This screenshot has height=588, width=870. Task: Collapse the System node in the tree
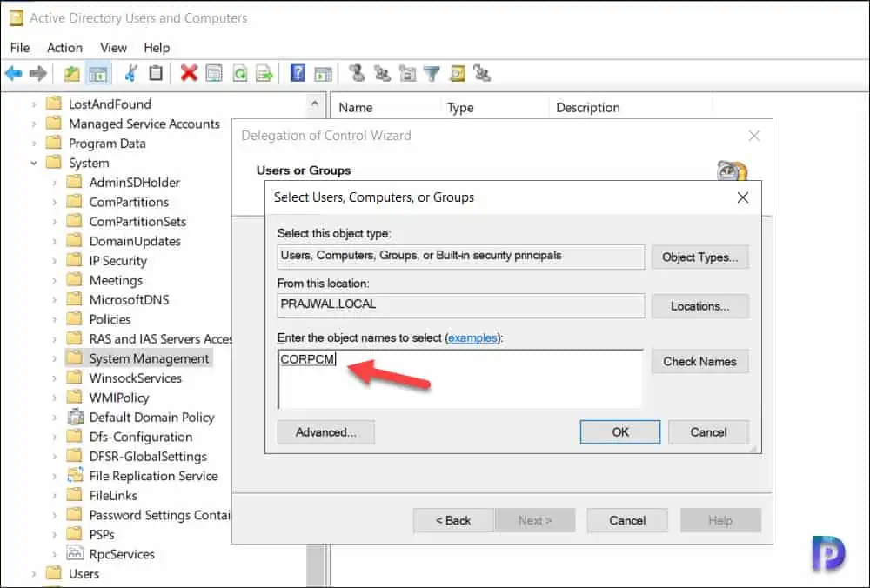point(34,163)
